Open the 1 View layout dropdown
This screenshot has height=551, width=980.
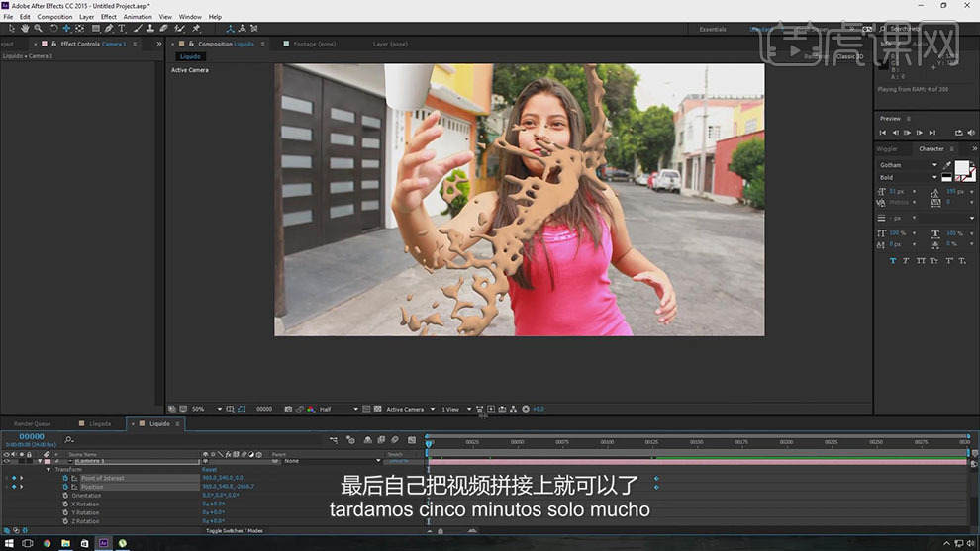[456, 409]
